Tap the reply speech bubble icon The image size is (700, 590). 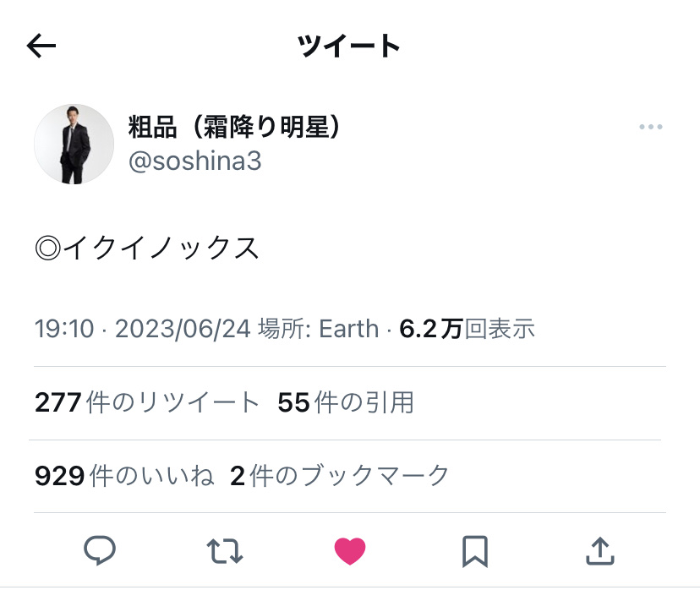click(100, 552)
